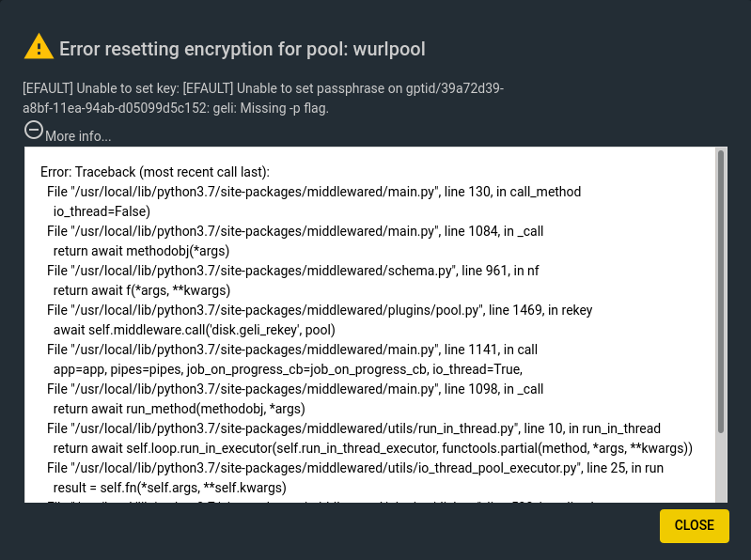
Task: Click the scrollbar track below the thumb
Action: 721,468
